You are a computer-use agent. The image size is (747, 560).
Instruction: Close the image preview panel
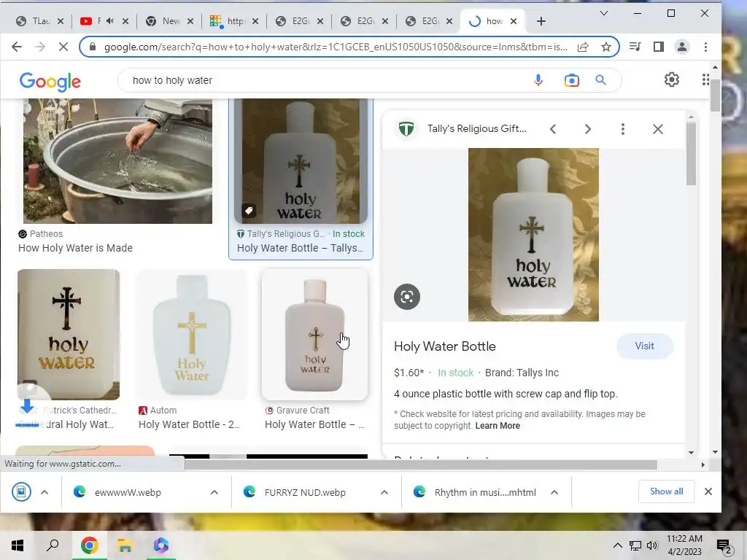tap(658, 129)
